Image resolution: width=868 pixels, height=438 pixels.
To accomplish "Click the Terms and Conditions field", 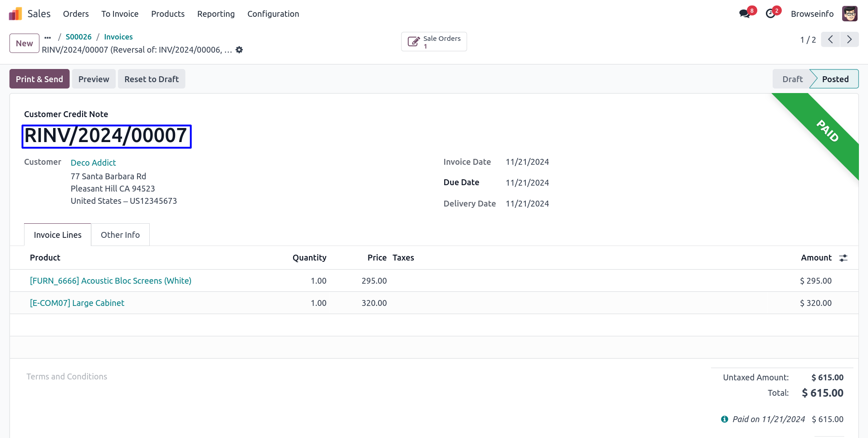I will [67, 377].
